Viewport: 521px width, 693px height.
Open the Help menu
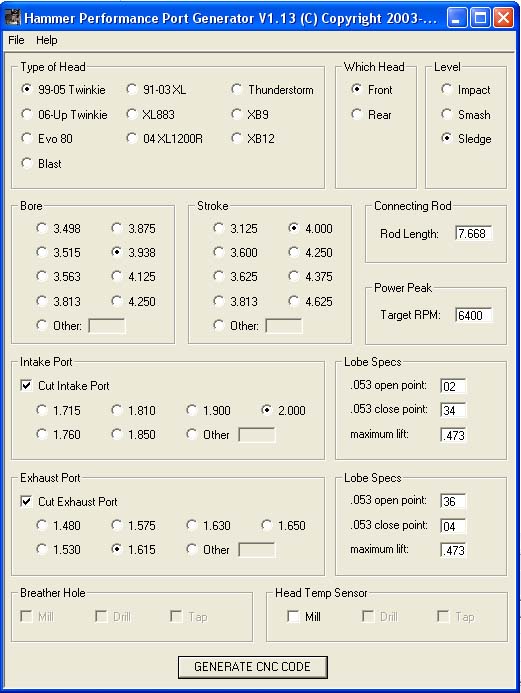point(46,40)
